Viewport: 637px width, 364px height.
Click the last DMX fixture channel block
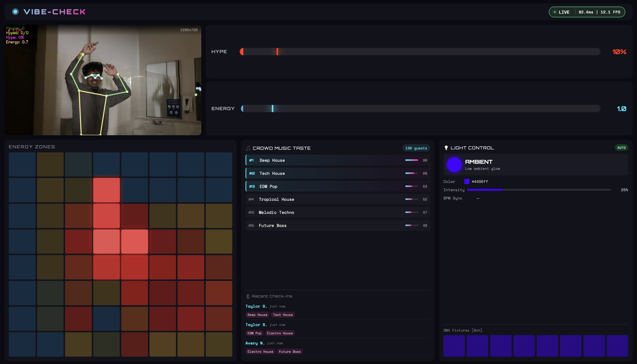pyautogui.click(x=617, y=346)
